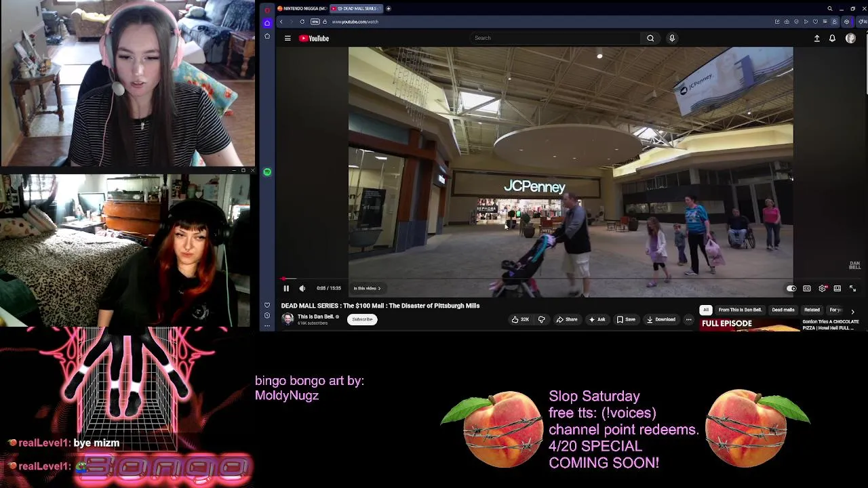Add page to bookmarks with heart icon
Screen dimensions: 868x488
pos(815,22)
